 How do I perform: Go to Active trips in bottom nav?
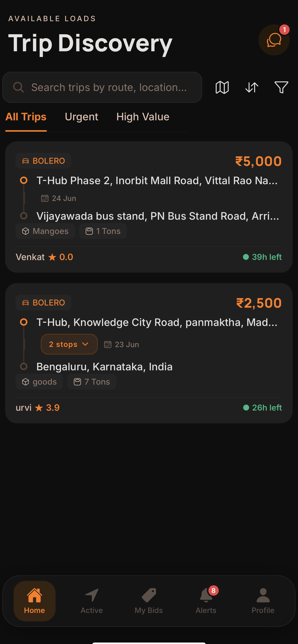coord(91,601)
